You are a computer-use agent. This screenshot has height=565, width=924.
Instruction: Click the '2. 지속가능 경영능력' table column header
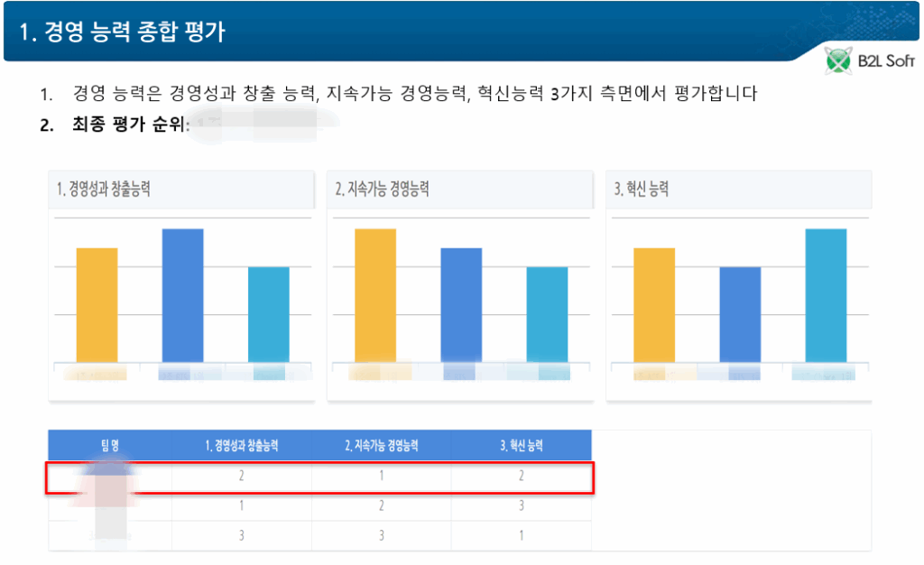(x=382, y=445)
